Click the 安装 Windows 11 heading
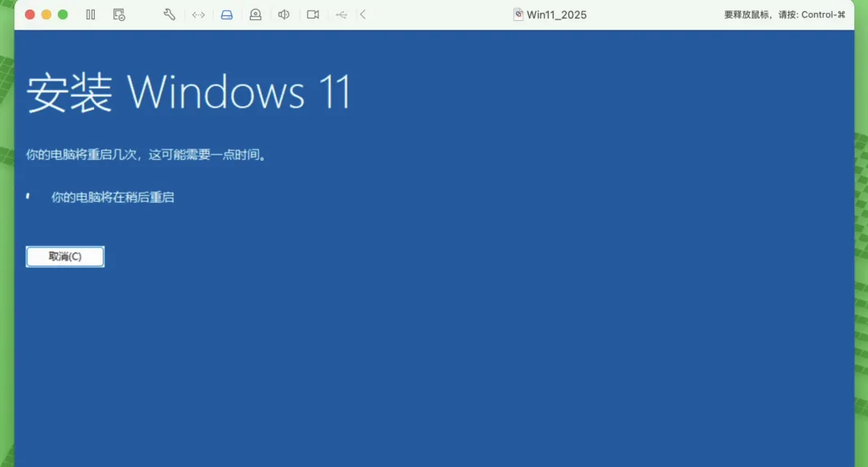 189,92
